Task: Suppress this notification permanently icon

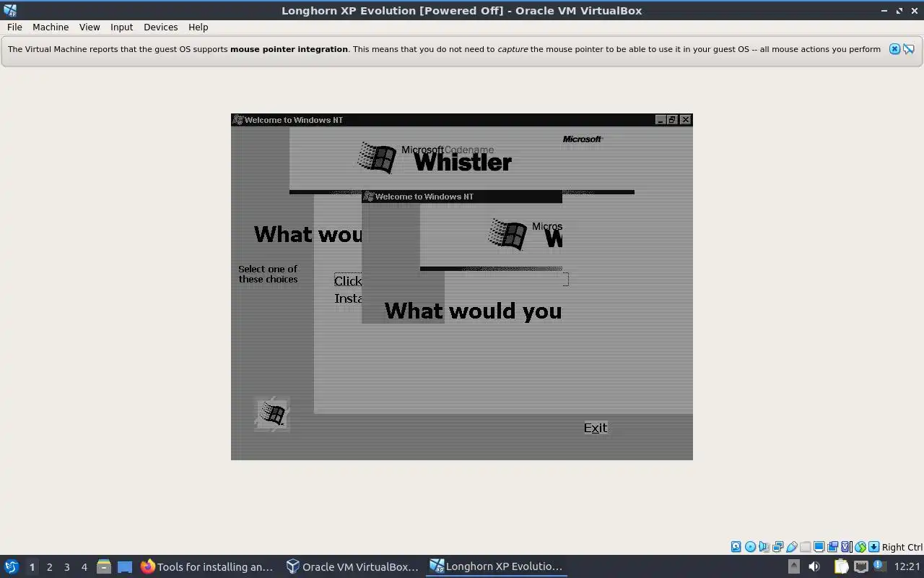Action: [x=909, y=49]
